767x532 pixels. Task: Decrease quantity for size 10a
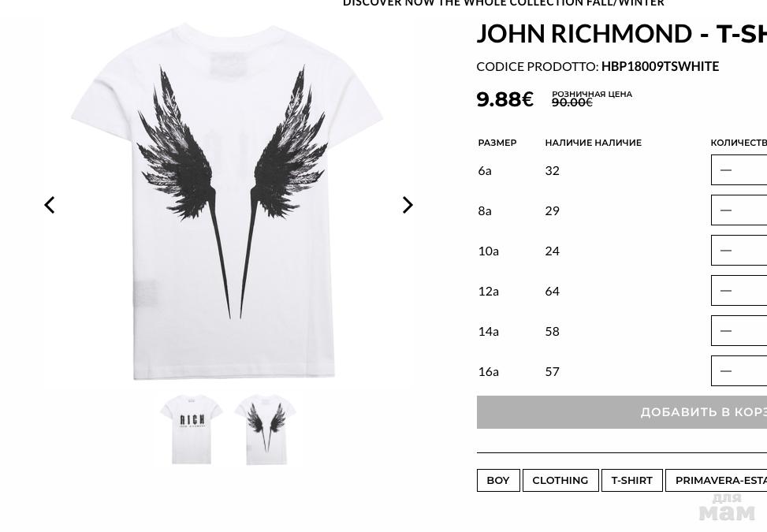pos(726,251)
